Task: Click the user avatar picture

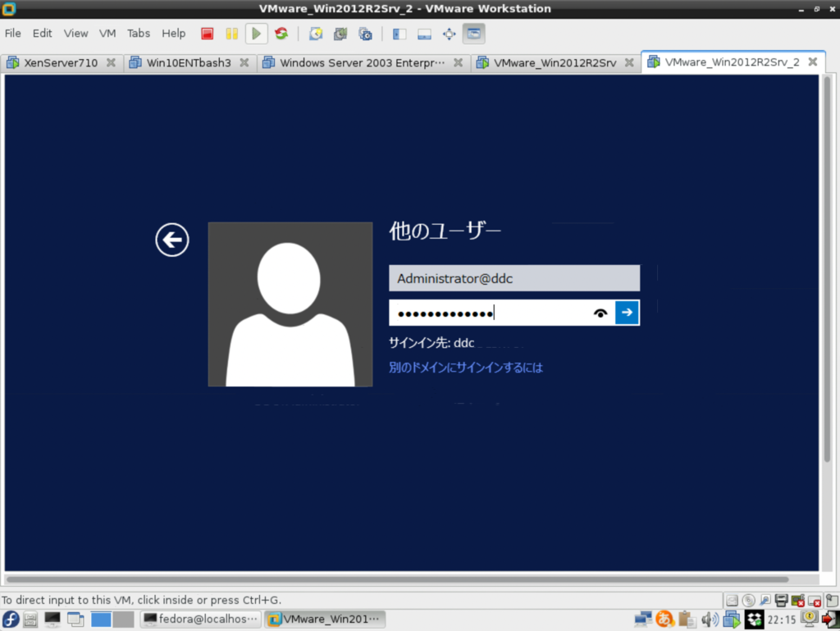Action: 290,304
